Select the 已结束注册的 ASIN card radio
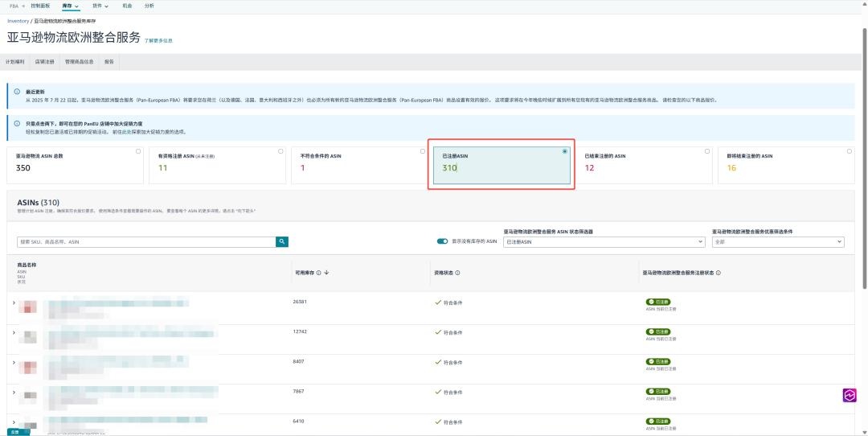The image size is (868, 436). click(x=707, y=151)
